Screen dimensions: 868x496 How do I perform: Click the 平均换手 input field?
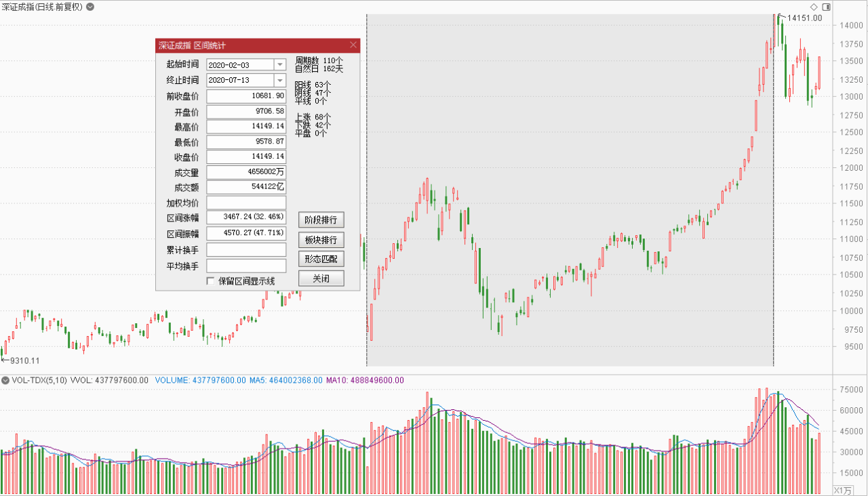246,266
